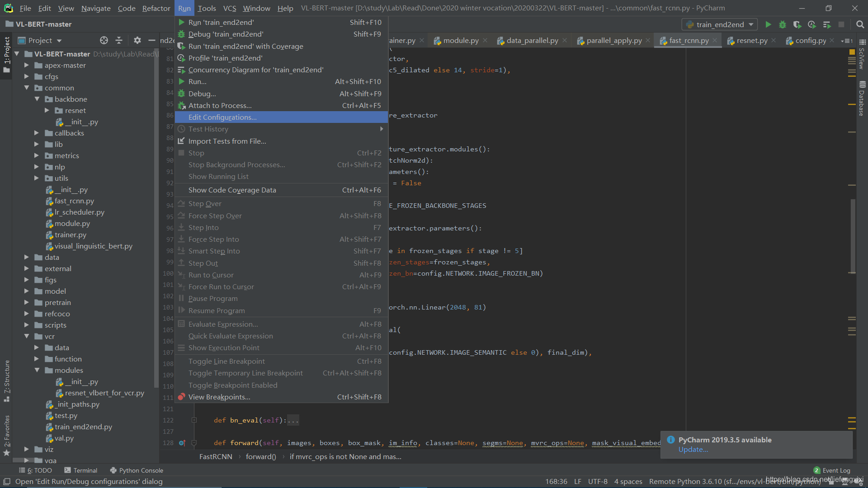The image size is (868, 488).
Task: Collapse the common folder
Action: pyautogui.click(x=27, y=88)
